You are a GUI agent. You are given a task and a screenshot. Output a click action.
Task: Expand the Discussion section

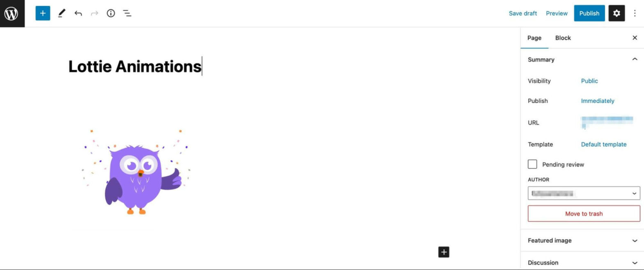click(635, 262)
